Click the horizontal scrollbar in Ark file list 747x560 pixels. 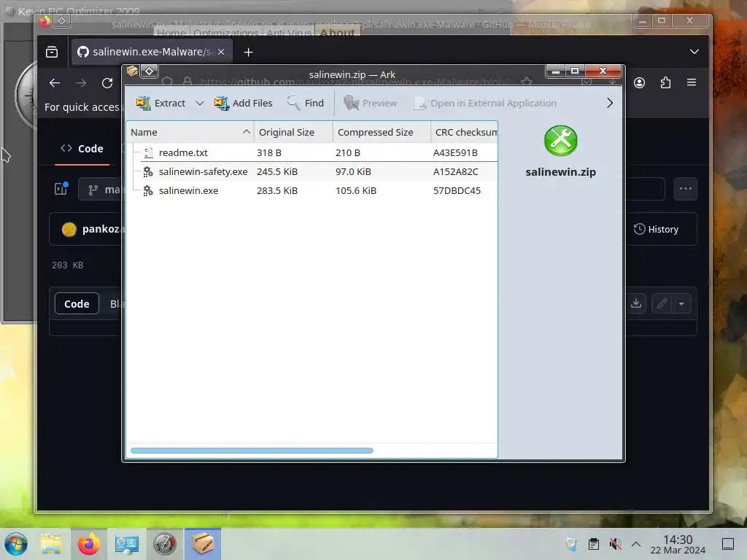252,451
